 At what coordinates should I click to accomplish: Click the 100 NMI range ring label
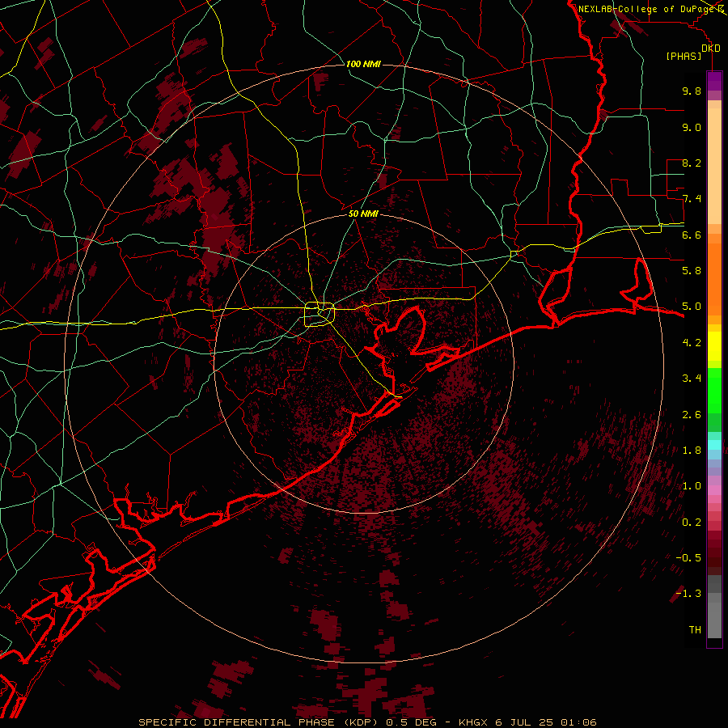tap(363, 64)
